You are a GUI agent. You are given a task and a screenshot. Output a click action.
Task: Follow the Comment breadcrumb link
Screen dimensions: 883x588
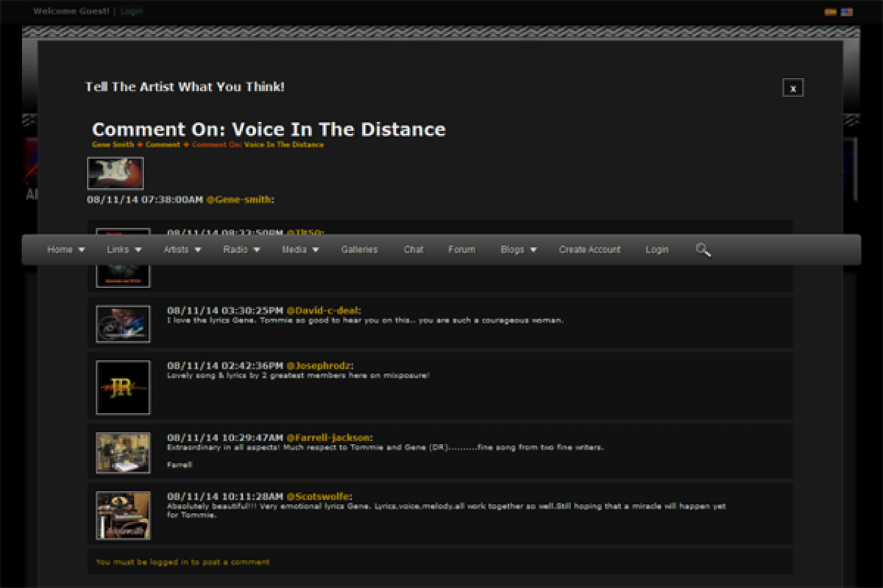tap(163, 145)
